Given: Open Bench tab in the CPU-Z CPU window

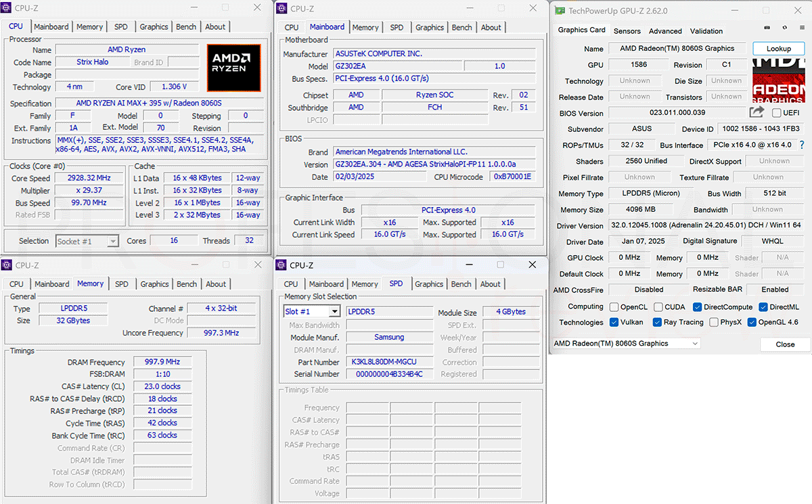Looking at the screenshot, I should [186, 26].
